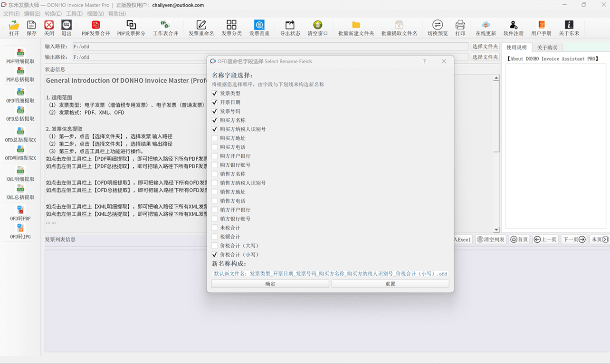Confirm dialog with 确定 button

pos(270,284)
